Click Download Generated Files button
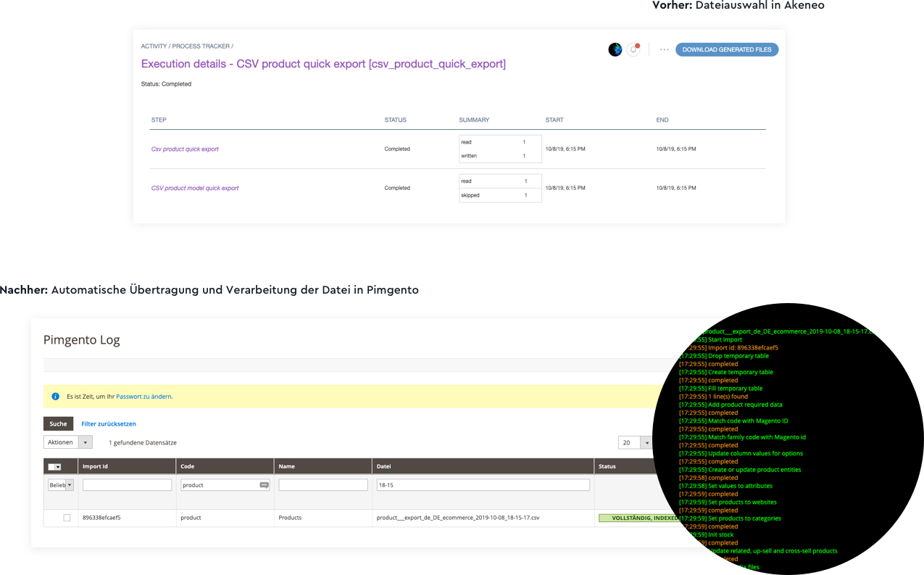Screen dimensions: 924x575 pyautogui.click(x=727, y=50)
